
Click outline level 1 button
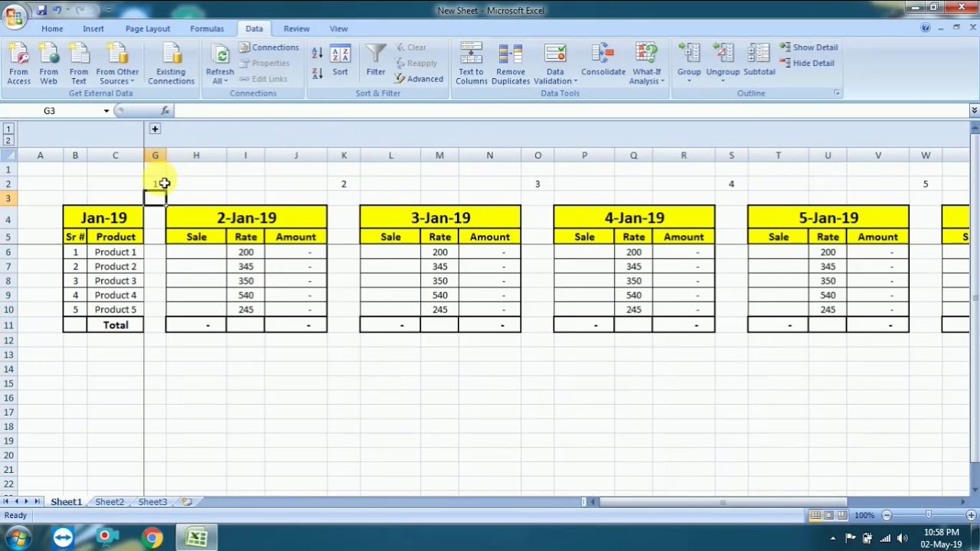8,129
